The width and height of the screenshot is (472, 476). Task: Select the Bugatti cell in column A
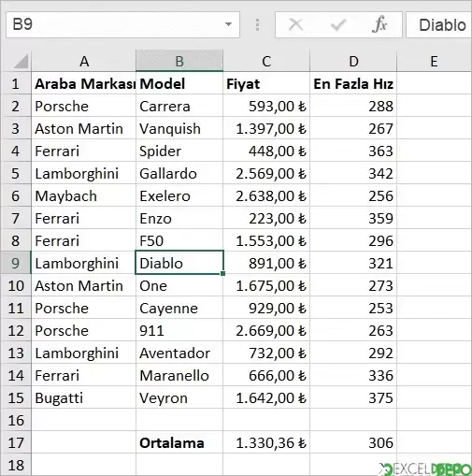click(84, 397)
